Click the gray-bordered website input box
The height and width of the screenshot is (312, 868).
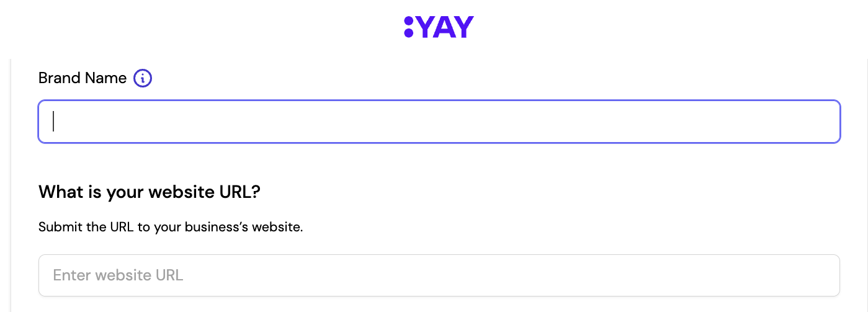click(x=439, y=275)
